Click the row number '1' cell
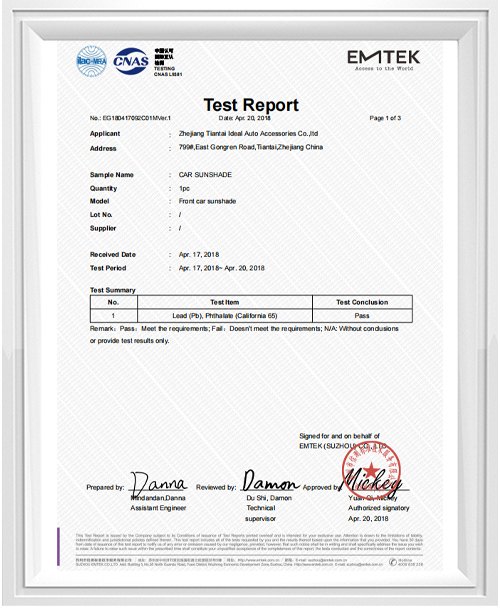 click(x=113, y=316)
